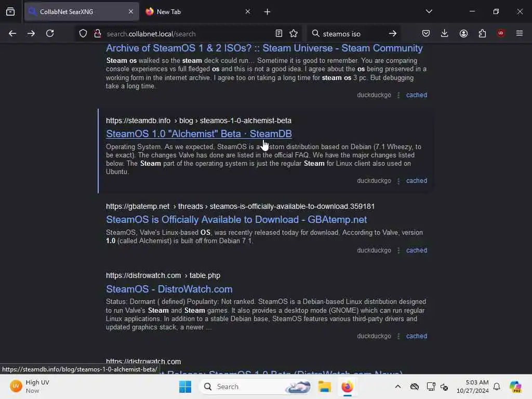Open cached version of Steam Community result
Viewport: 532px width, 399px height.
(417, 95)
